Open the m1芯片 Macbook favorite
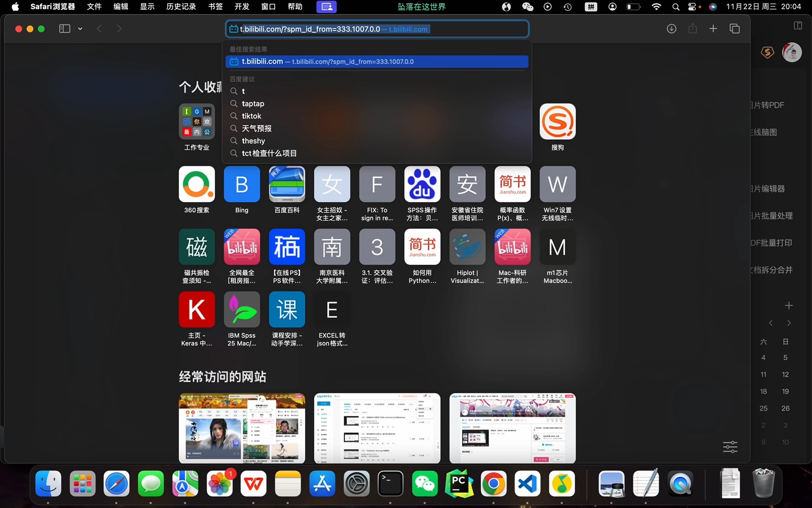 point(558,247)
